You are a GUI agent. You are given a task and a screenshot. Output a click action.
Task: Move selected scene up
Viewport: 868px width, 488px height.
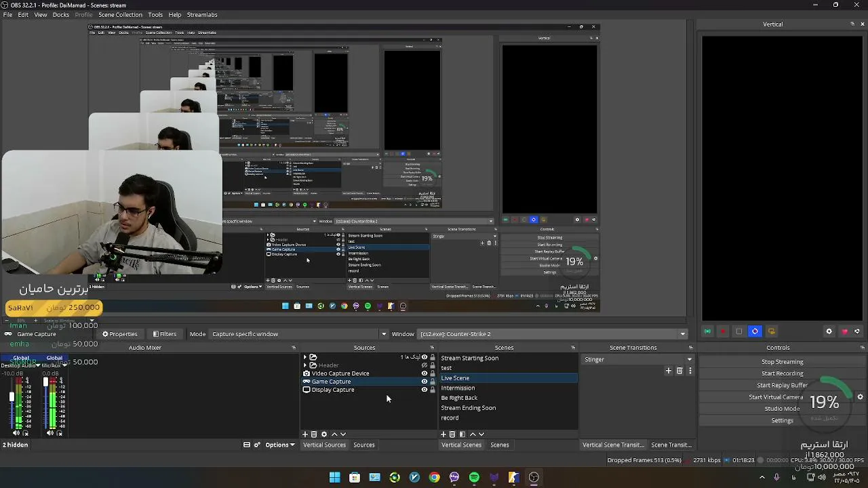[x=473, y=434]
